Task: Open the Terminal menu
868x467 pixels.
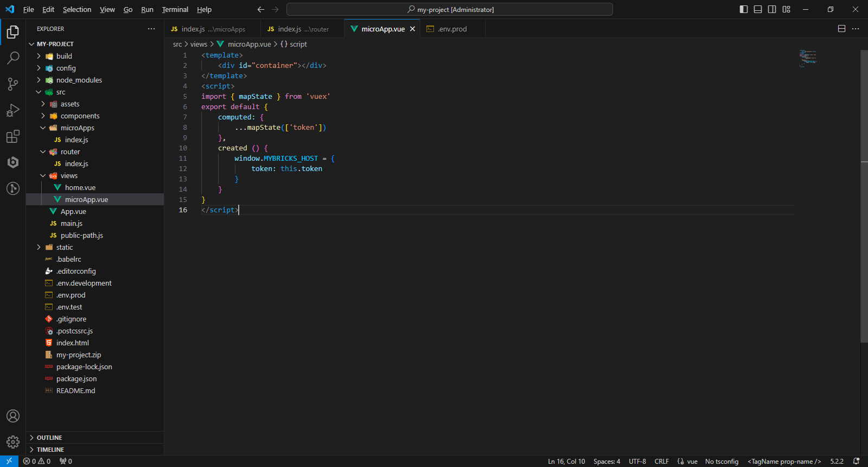Action: 175,9
